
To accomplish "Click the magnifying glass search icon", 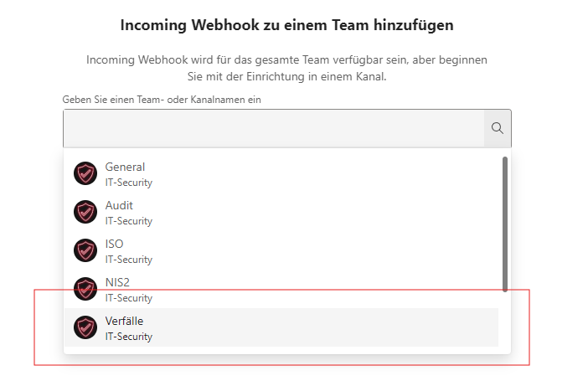I will [498, 128].
